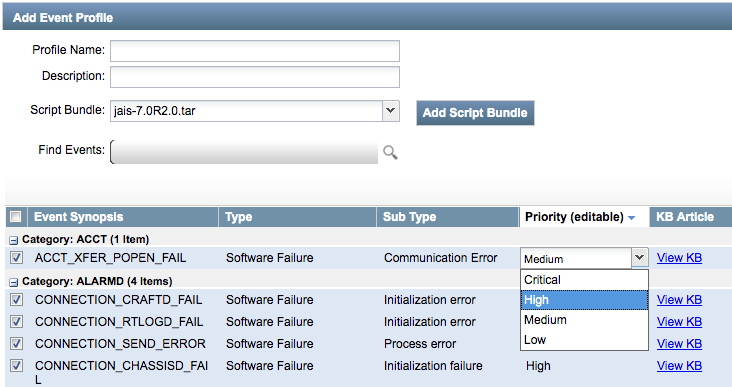Click the Medium priority value field
The width and height of the screenshot is (732, 387).
[x=576, y=258]
